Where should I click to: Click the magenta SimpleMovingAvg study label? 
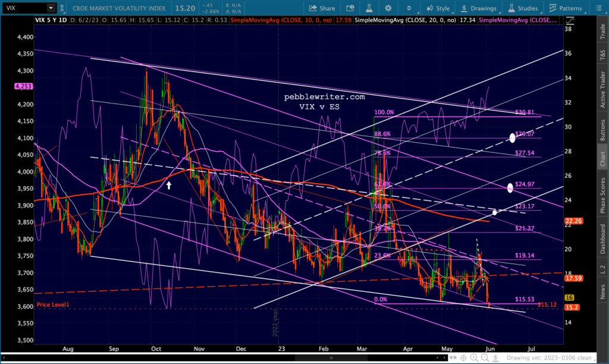pos(518,20)
